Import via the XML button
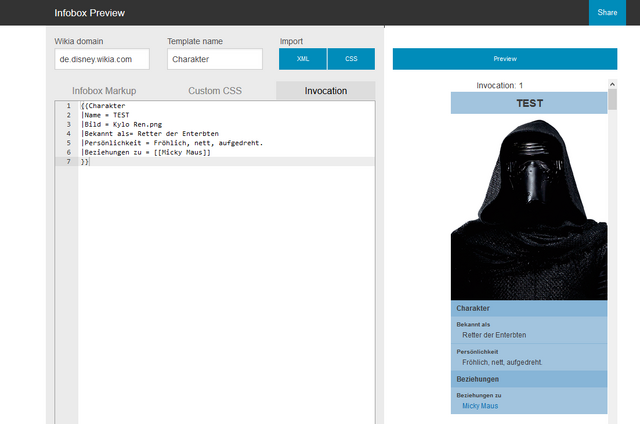This screenshot has height=424, width=640. [303, 59]
